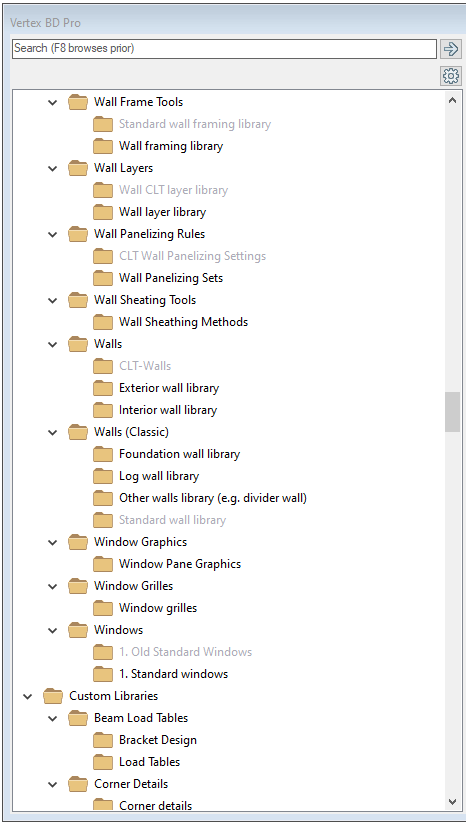Collapse the Wall Frame Tools node
Screen dimensions: 466x823
[x=52, y=102]
